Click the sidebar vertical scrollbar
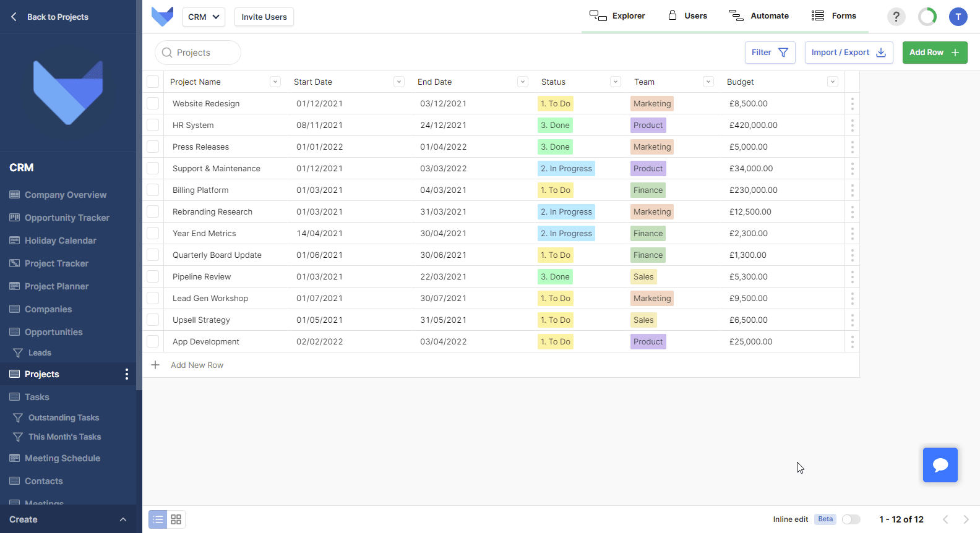980x533 pixels. [139, 195]
